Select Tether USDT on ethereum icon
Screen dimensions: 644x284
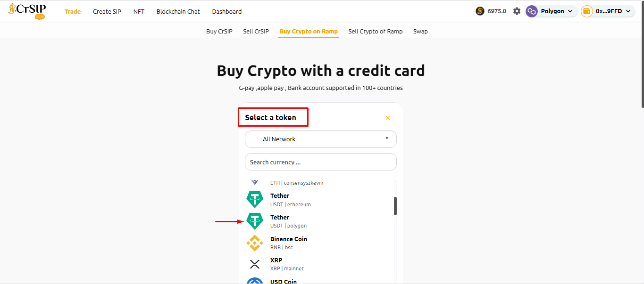click(255, 200)
